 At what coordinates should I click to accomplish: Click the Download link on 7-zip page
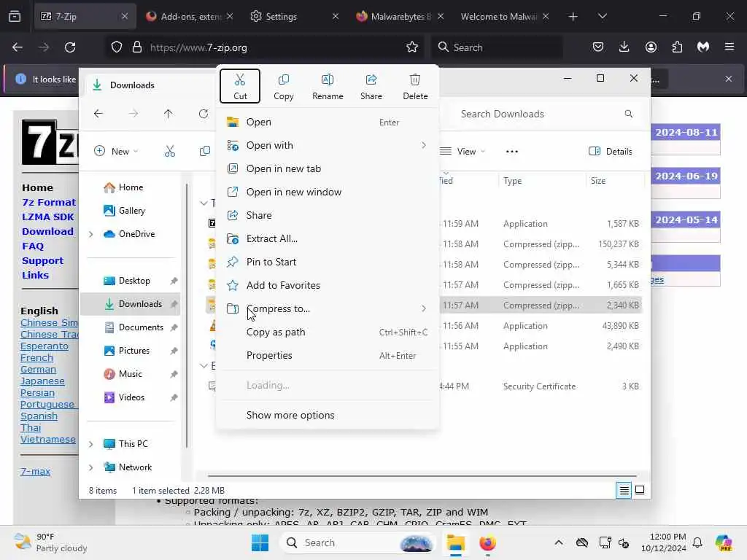coord(47,231)
